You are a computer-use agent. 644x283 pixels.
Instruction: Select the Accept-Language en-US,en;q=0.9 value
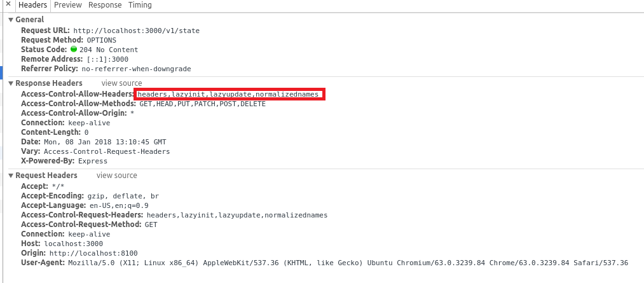click(119, 206)
